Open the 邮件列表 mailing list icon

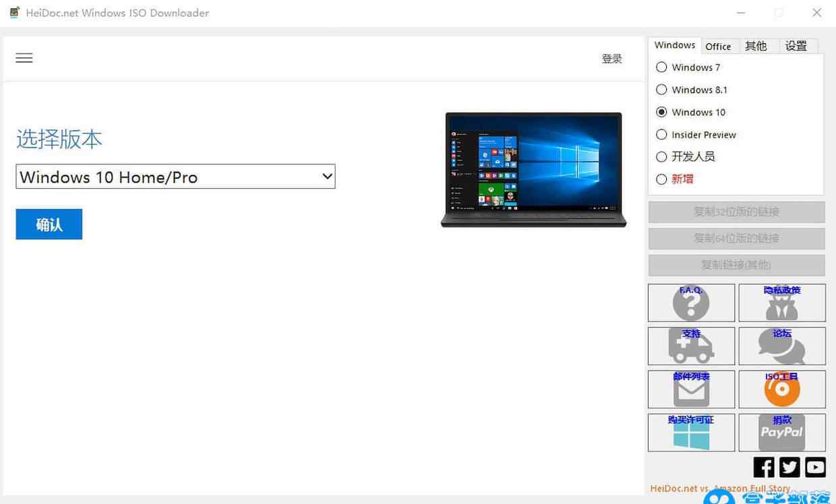[x=691, y=389]
